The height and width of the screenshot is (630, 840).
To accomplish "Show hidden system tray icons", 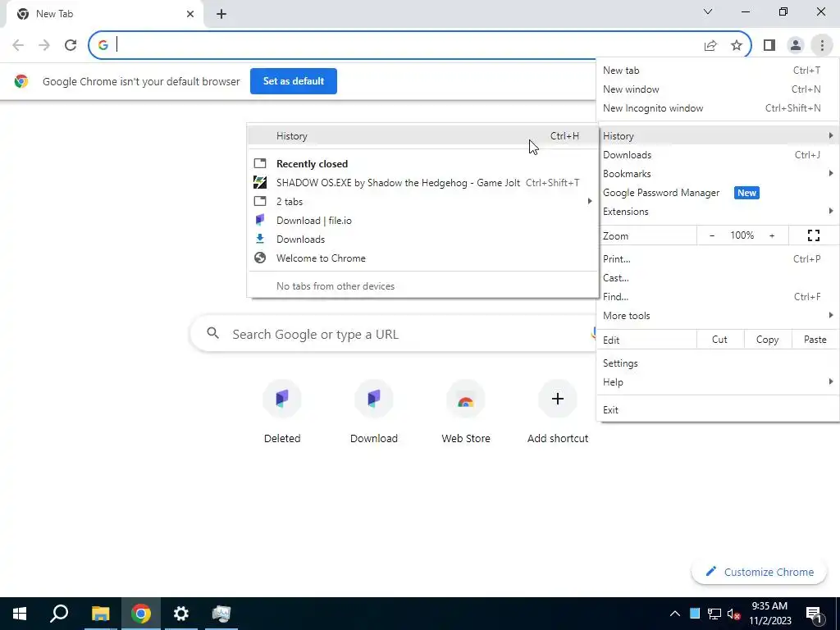I will tap(675, 614).
